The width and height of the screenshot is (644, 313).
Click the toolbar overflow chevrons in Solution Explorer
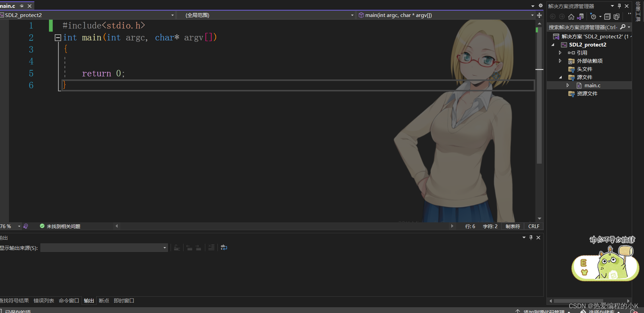tap(629, 14)
